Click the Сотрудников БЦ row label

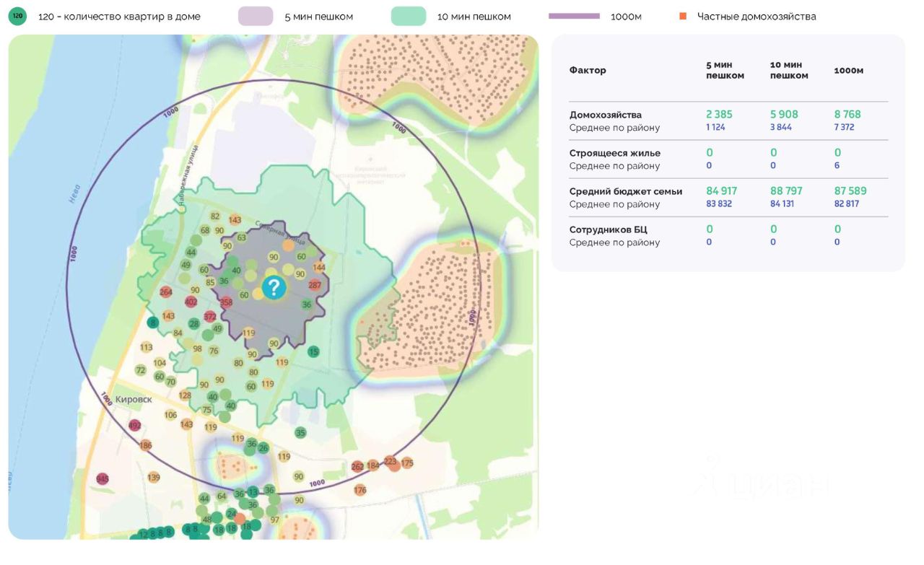pyautogui.click(x=608, y=229)
